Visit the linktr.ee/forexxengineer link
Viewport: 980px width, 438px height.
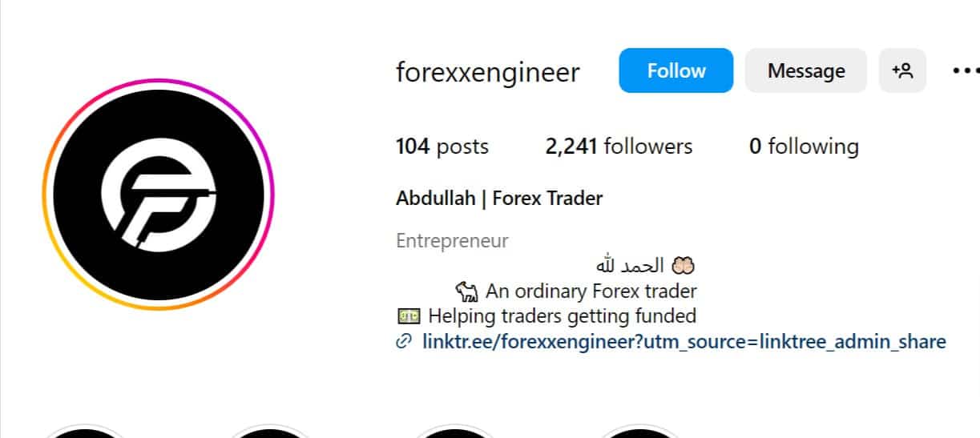(684, 342)
